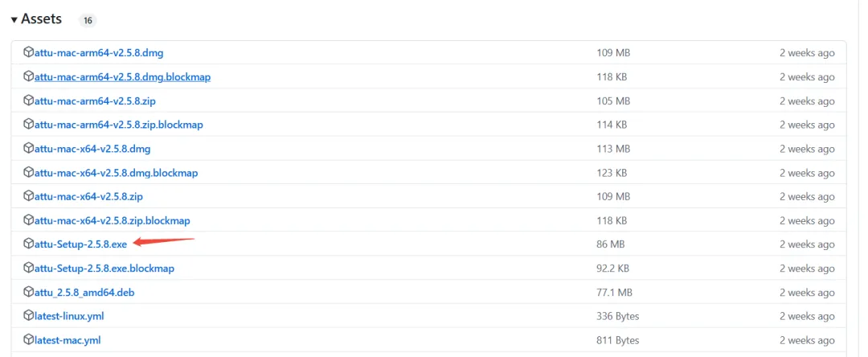
Task: Download attu-Setup-2.5.8.exe installer
Action: pyautogui.click(x=80, y=244)
